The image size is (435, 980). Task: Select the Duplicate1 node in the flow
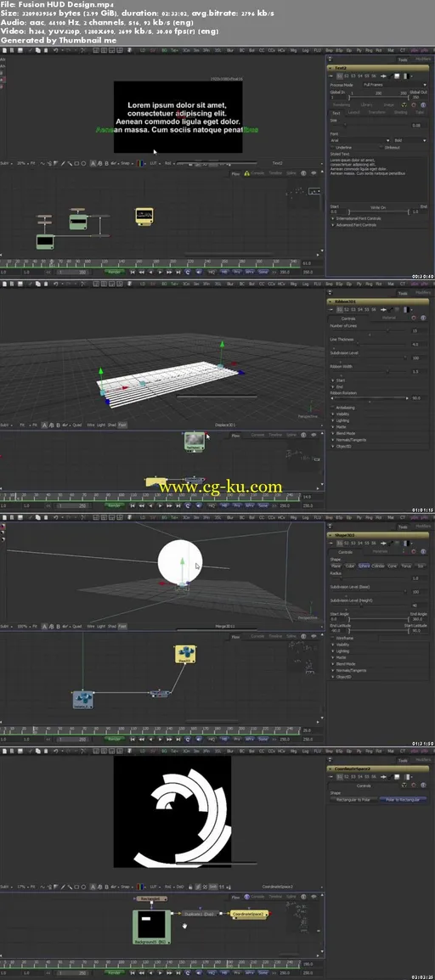[200, 914]
